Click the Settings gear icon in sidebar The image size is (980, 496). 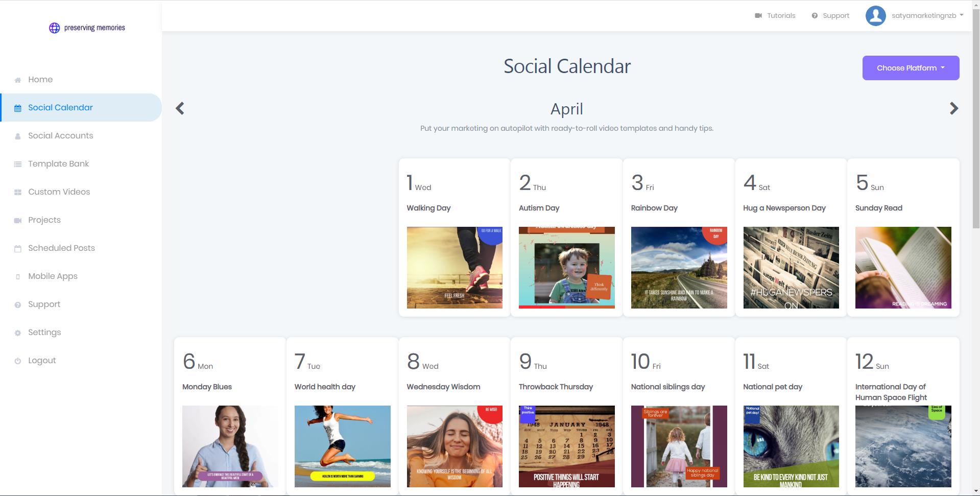click(18, 333)
